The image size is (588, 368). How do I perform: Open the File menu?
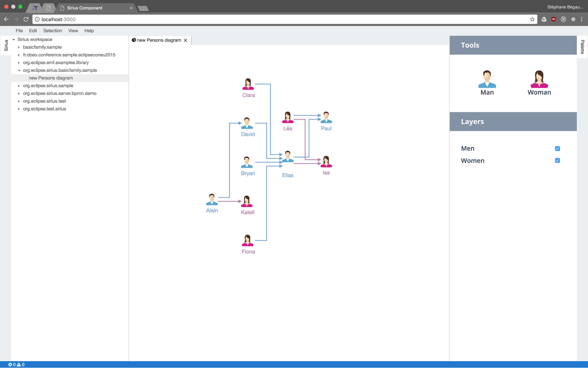19,31
